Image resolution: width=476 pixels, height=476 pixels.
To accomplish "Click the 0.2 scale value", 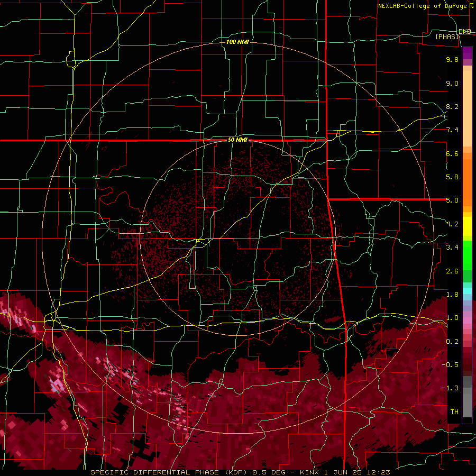I will coord(452,342).
